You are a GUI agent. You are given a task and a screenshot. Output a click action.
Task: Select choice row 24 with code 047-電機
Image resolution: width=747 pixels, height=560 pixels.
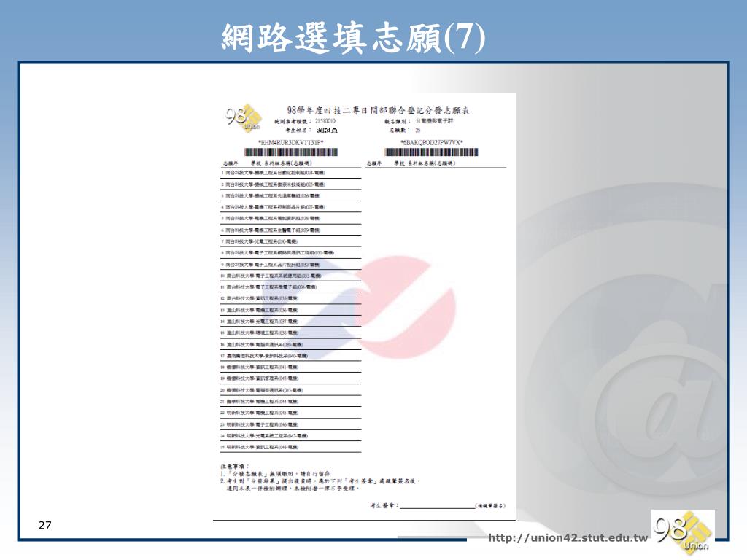[x=290, y=436]
